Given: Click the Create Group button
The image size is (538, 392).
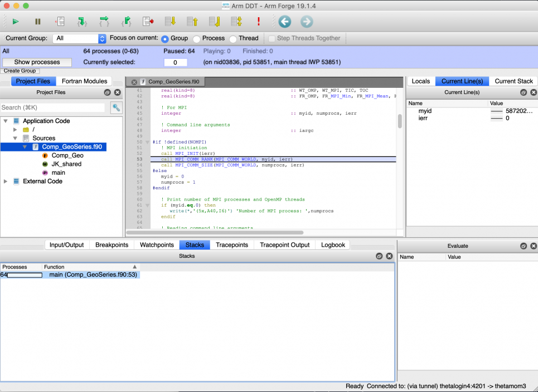Looking at the screenshot, I should click(x=19, y=71).
